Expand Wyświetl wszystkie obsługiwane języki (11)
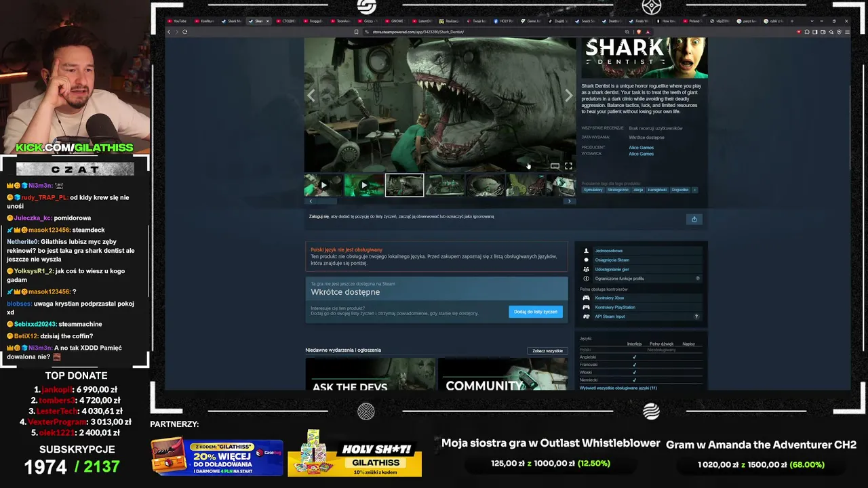This screenshot has width=868, height=488. (618, 388)
